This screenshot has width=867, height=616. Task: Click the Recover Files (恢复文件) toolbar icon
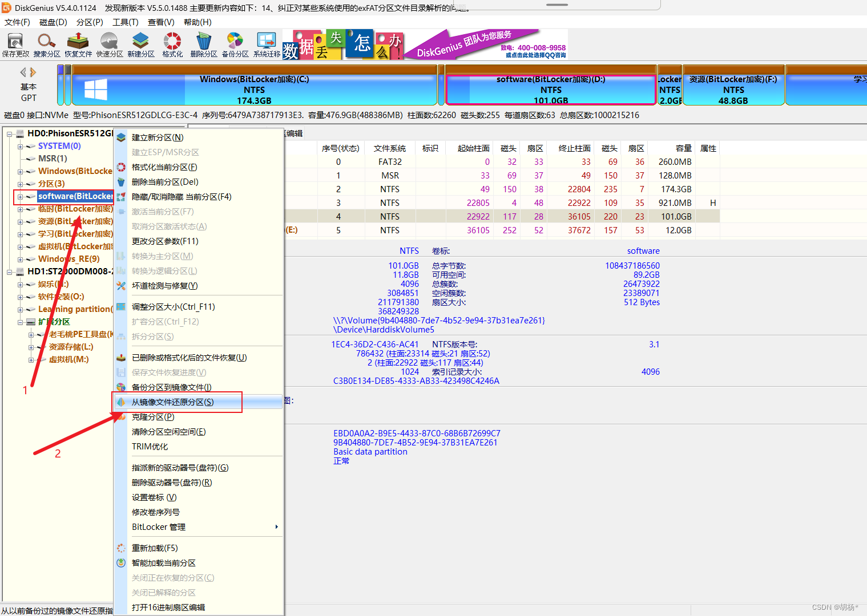point(78,44)
